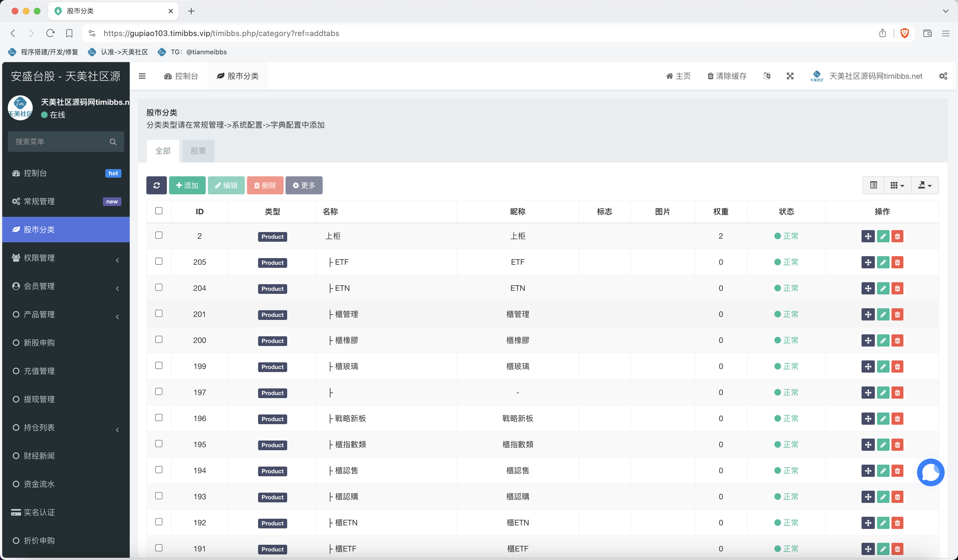Open the 更多 more actions dropdown
This screenshot has height=560, width=958.
click(x=304, y=185)
